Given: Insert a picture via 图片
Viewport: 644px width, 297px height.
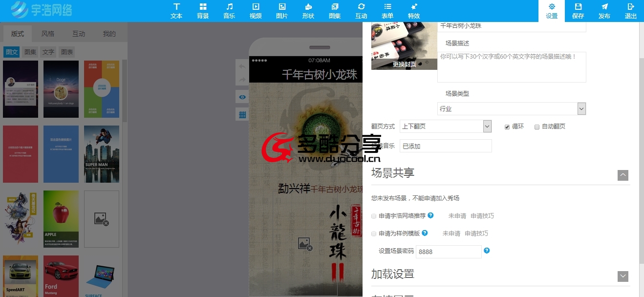Looking at the screenshot, I should point(282,11).
